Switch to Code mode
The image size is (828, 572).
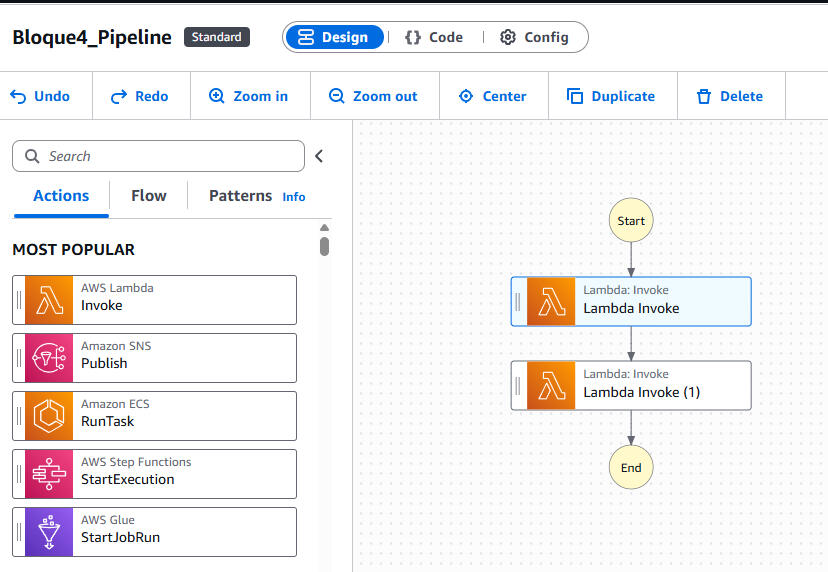tap(434, 37)
